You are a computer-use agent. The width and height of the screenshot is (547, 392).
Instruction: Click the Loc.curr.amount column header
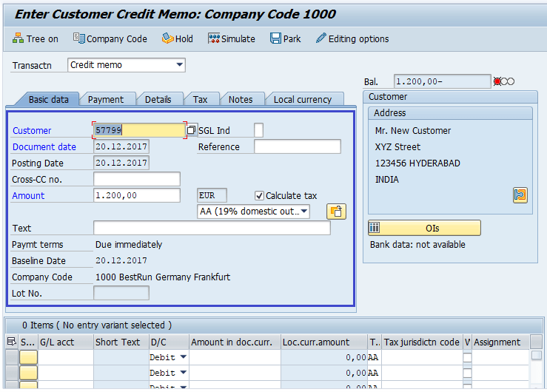click(324, 342)
